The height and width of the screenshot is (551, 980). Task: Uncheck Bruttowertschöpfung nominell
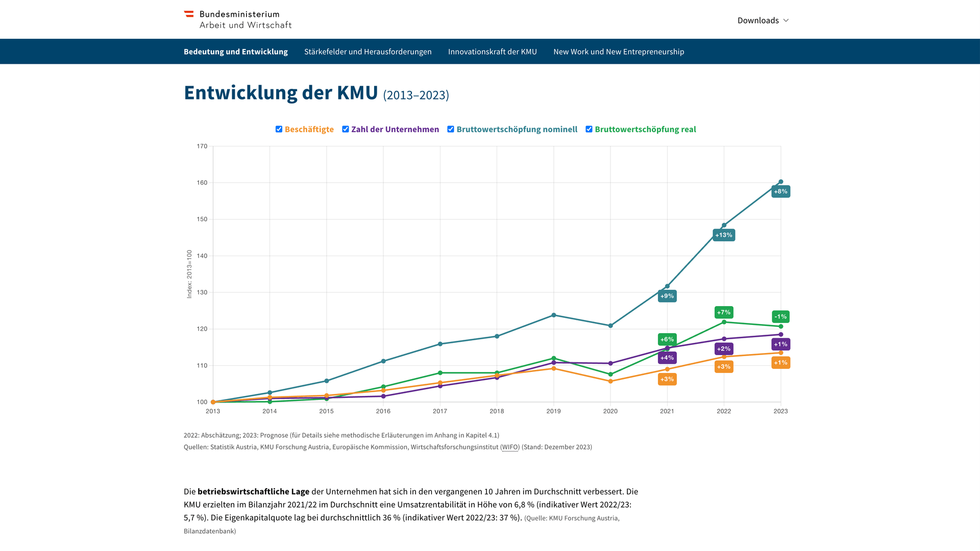451,129
